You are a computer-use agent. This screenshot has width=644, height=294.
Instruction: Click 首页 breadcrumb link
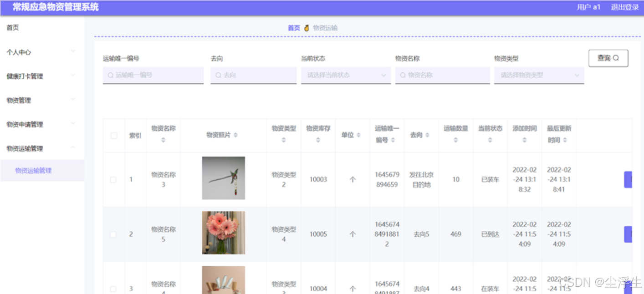294,28
